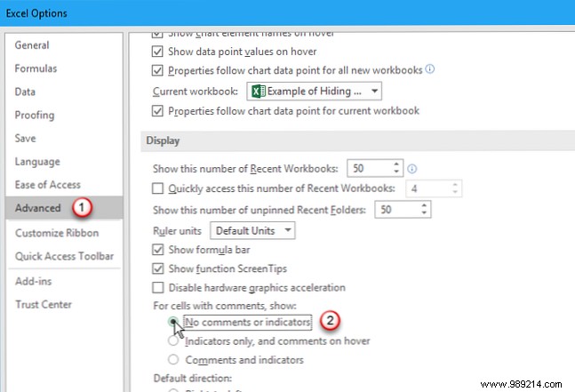
Task: Click info icon beside all new workbooks option
Action: click(x=430, y=69)
